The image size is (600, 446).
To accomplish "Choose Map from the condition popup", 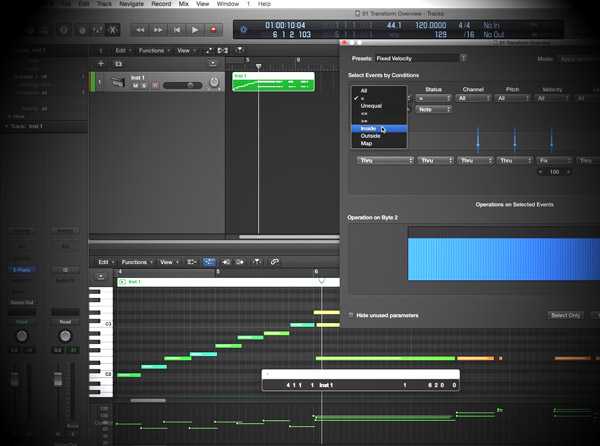I will (x=379, y=143).
